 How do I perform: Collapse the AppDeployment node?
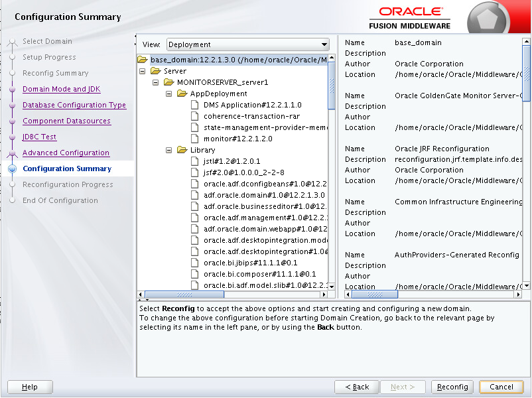click(x=169, y=94)
